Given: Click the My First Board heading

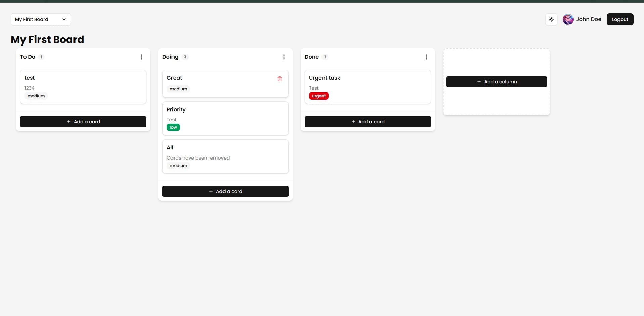Looking at the screenshot, I should pos(47,40).
